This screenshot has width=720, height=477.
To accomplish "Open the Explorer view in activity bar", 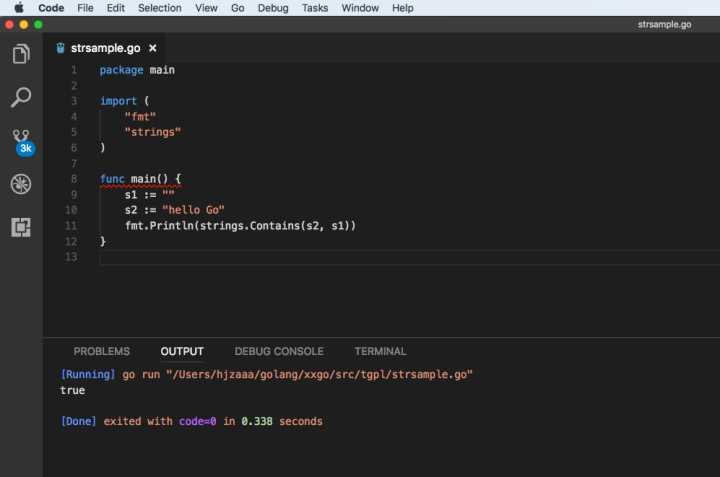I will 21,54.
